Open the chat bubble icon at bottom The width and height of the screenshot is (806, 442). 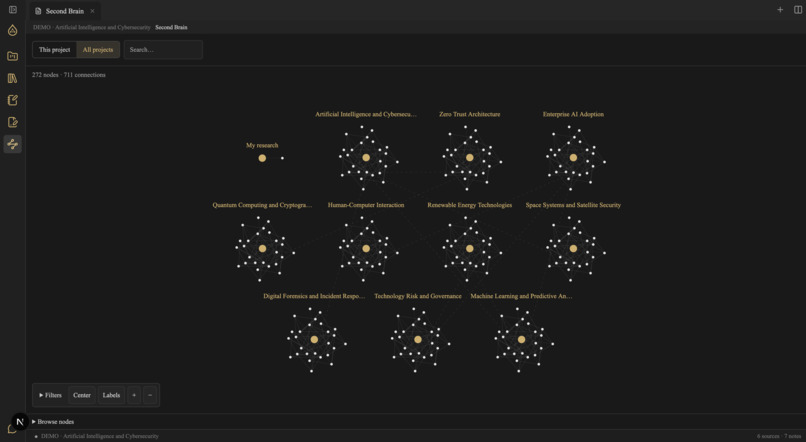click(x=10, y=431)
